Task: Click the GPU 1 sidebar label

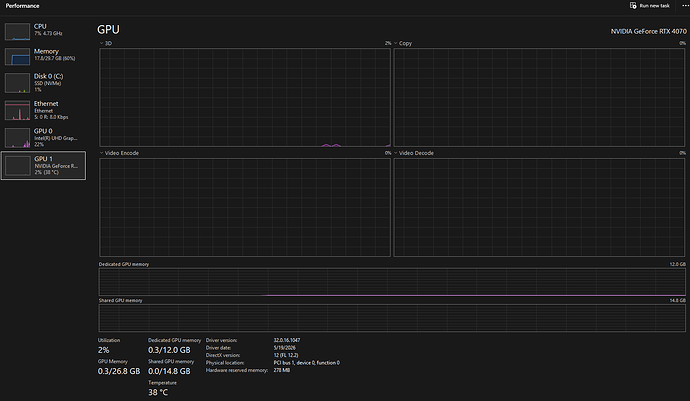Action: point(44,159)
